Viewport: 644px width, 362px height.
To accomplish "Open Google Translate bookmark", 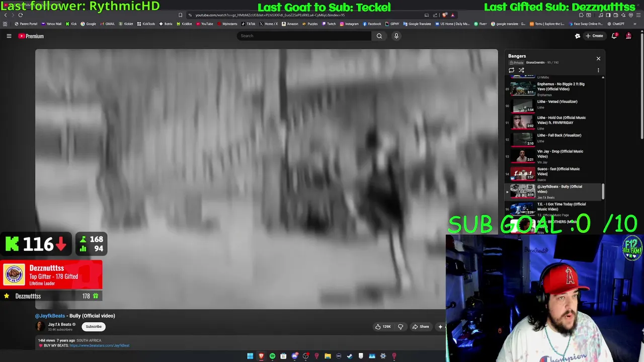I will pos(417,24).
